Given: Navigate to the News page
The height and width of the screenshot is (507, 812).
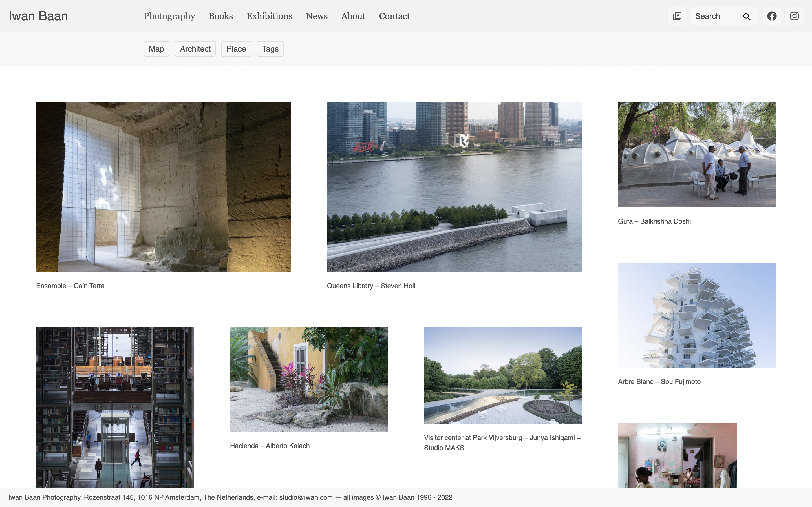Looking at the screenshot, I should click(x=316, y=16).
